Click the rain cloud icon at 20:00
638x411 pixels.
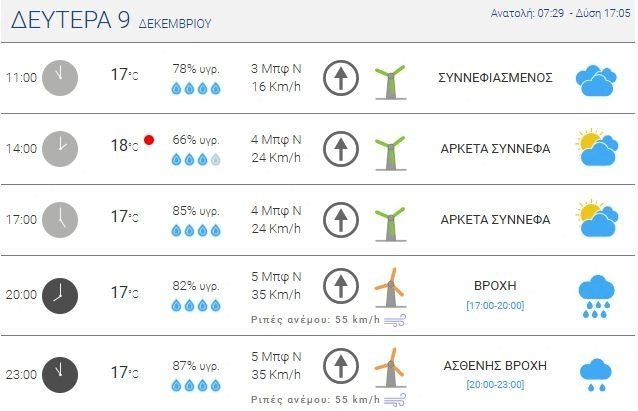[x=596, y=295]
